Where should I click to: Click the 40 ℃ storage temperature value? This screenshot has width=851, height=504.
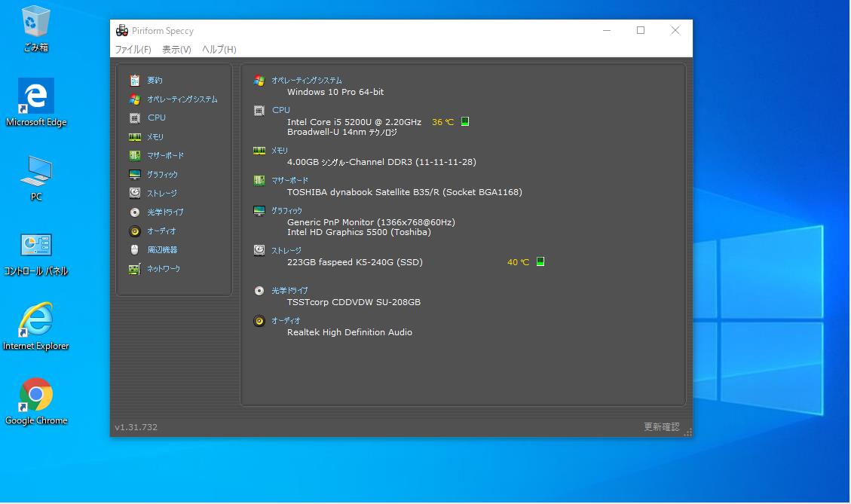[519, 262]
